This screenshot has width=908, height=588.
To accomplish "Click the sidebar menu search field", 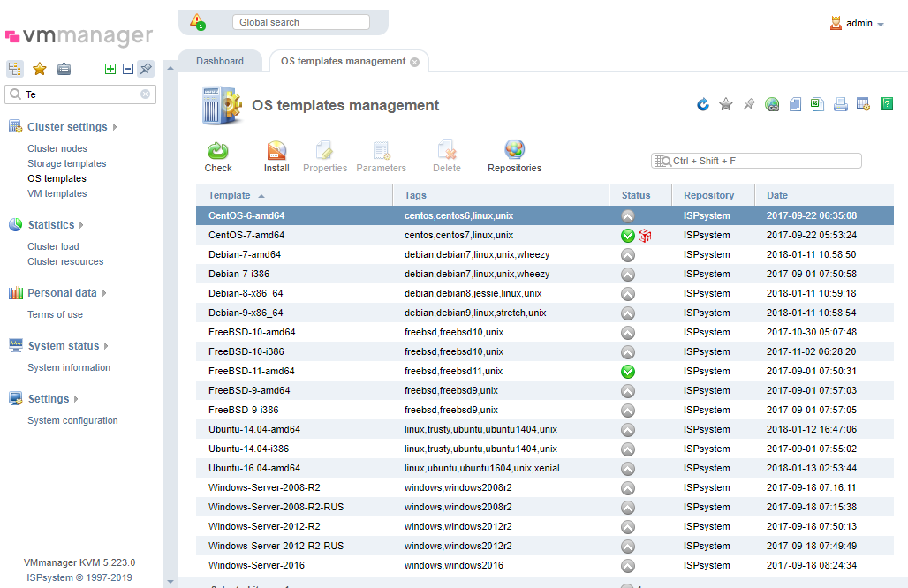I will (x=80, y=94).
